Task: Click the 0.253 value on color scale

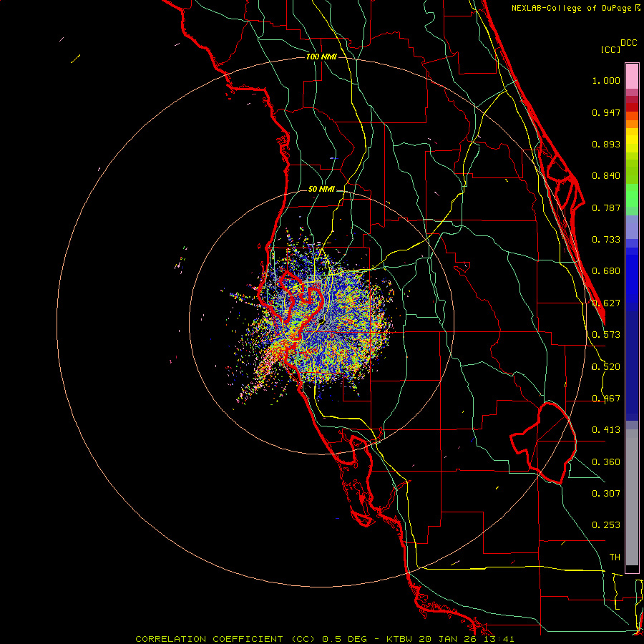Action: pyautogui.click(x=606, y=525)
